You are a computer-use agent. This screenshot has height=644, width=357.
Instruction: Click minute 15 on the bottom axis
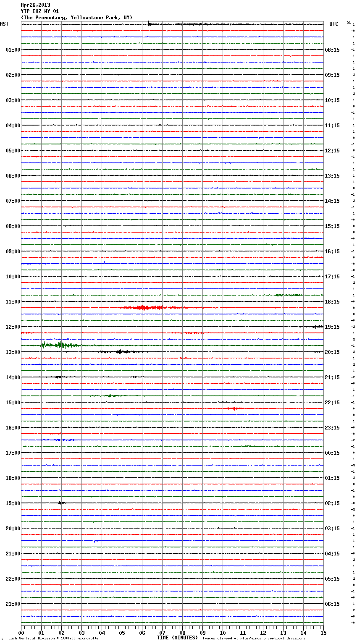(x=323, y=633)
